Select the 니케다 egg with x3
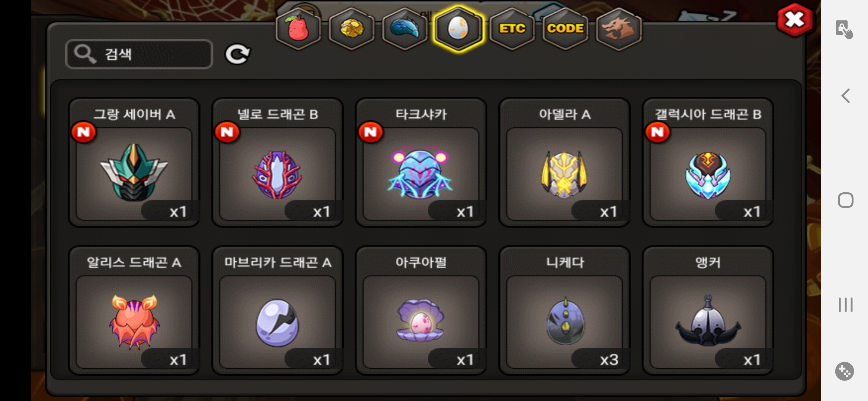 (565, 310)
